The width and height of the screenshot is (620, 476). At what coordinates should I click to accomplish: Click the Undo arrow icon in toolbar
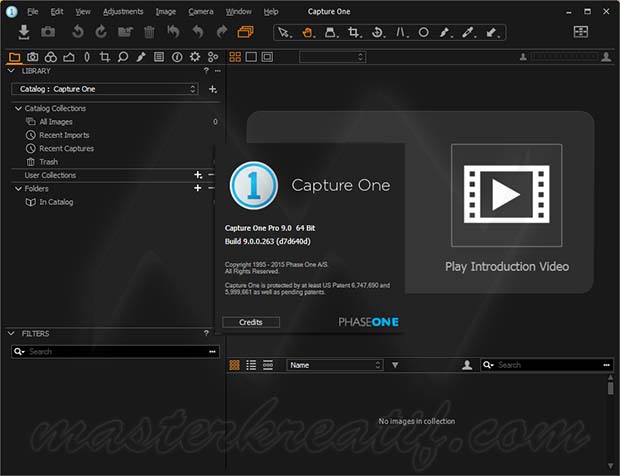click(198, 32)
